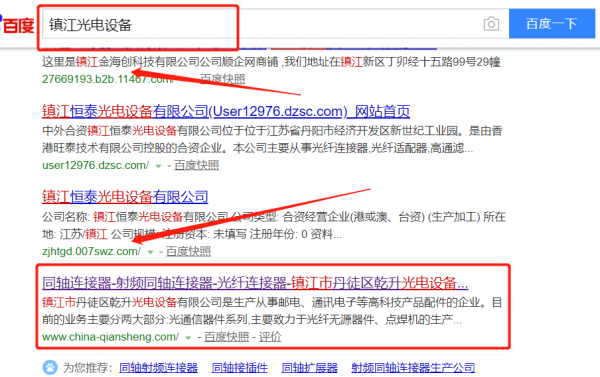Select recommended search 射频同轴连接器生产公司
600x377 pixels.
413,368
